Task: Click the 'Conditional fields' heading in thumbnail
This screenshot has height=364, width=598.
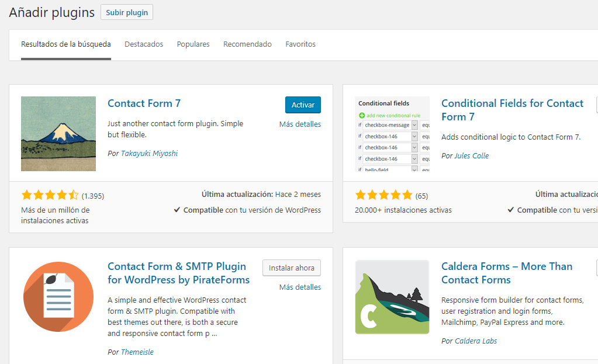Action: click(383, 103)
